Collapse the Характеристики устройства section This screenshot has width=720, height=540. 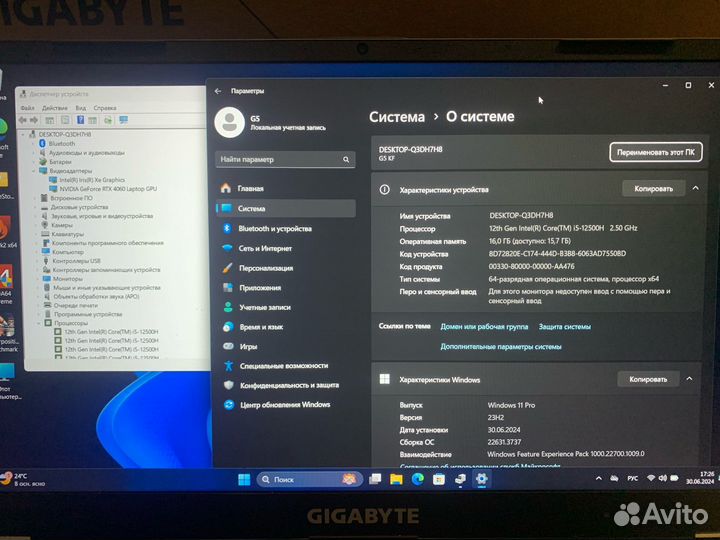(696, 188)
